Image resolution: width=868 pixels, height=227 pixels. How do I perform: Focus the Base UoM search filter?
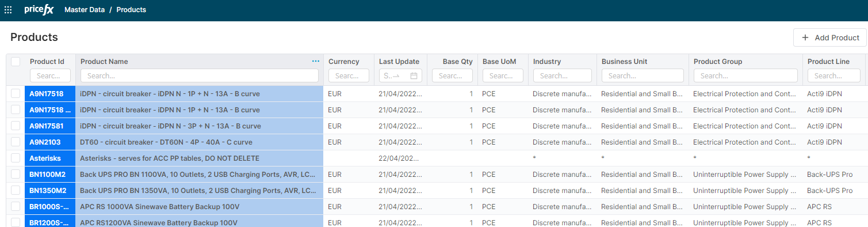(x=503, y=75)
